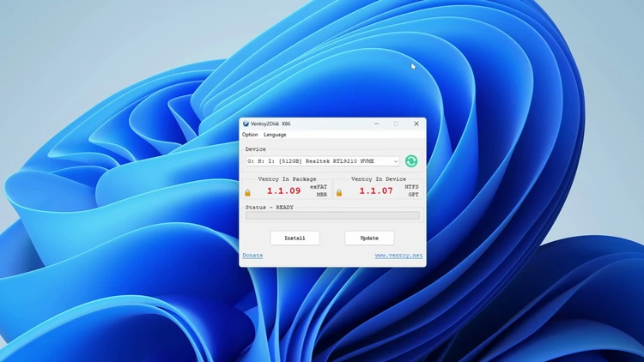Click the Ventoy In Package heading
This screenshot has height=362, width=644.
[x=287, y=179]
